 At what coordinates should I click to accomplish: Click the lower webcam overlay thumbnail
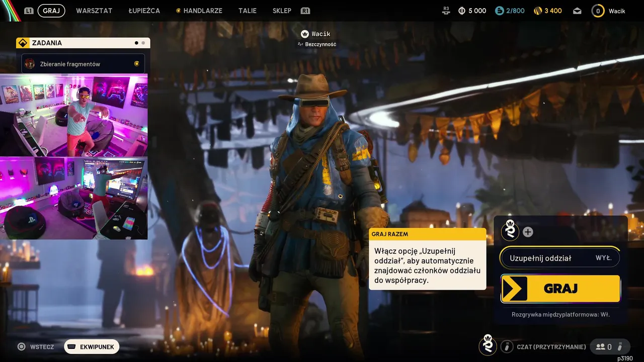point(74,198)
